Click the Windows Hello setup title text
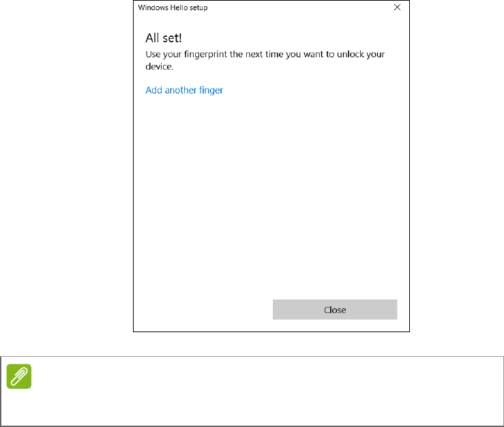 pyautogui.click(x=173, y=8)
